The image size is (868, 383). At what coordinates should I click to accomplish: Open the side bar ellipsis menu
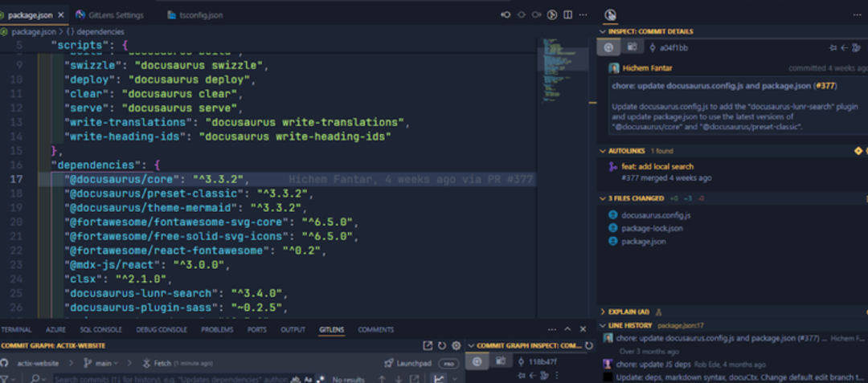click(857, 15)
